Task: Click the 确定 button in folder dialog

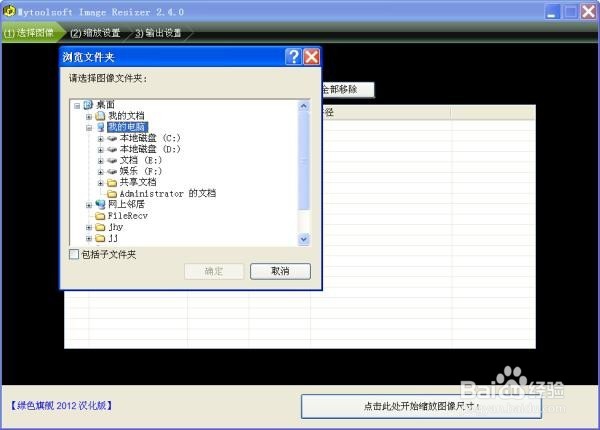Action: (x=214, y=271)
